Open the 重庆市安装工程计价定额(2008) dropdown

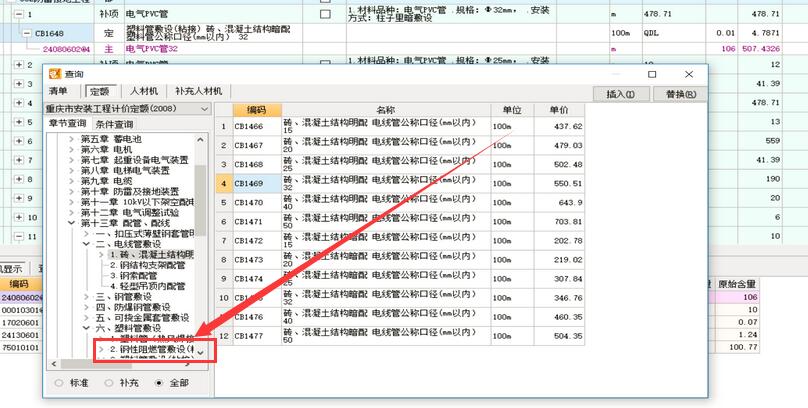(205, 109)
